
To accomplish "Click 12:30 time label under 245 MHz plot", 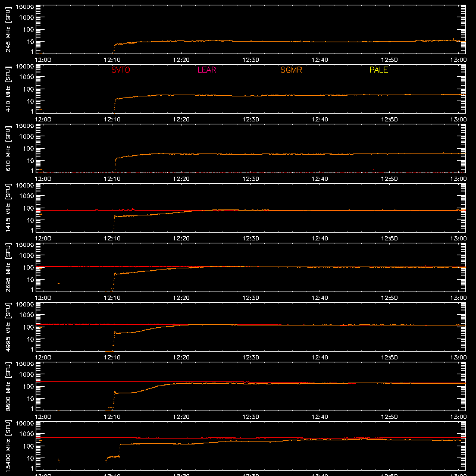I will [x=250, y=60].
